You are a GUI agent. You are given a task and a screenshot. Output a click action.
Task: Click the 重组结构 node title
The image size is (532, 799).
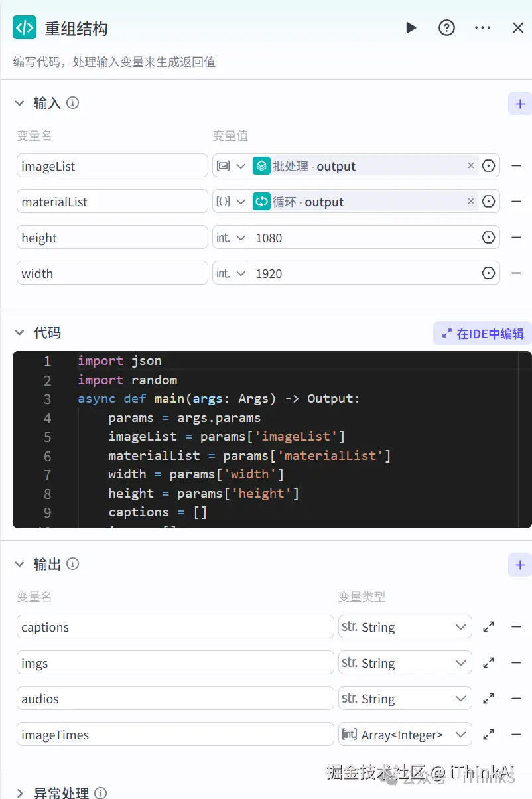coord(76,29)
